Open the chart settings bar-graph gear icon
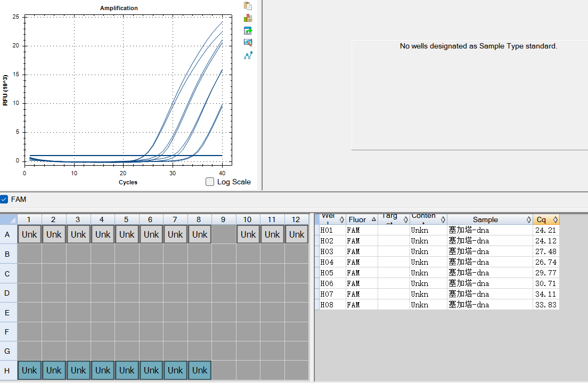588x383 pixels. pyautogui.click(x=248, y=18)
